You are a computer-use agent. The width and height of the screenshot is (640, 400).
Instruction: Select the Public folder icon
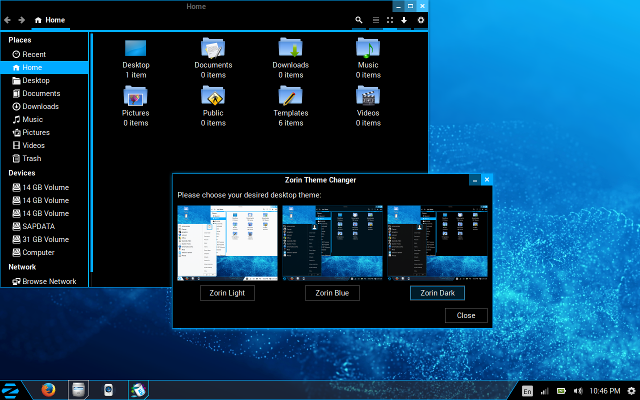(x=213, y=96)
